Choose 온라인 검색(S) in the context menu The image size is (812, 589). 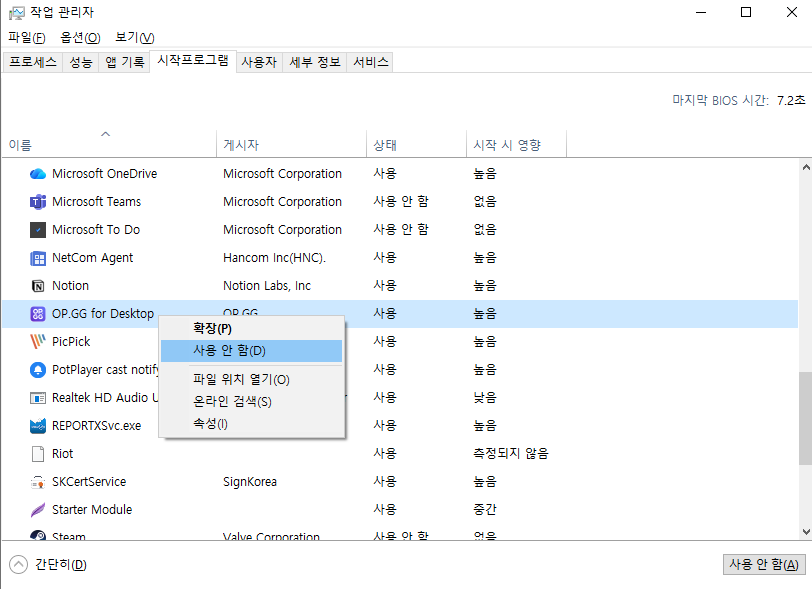tap(252, 401)
